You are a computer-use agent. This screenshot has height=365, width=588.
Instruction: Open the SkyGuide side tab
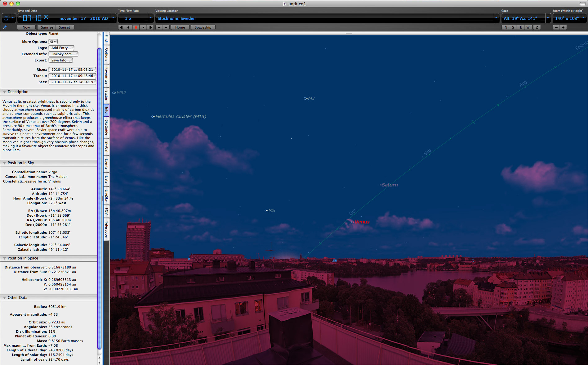106,127
